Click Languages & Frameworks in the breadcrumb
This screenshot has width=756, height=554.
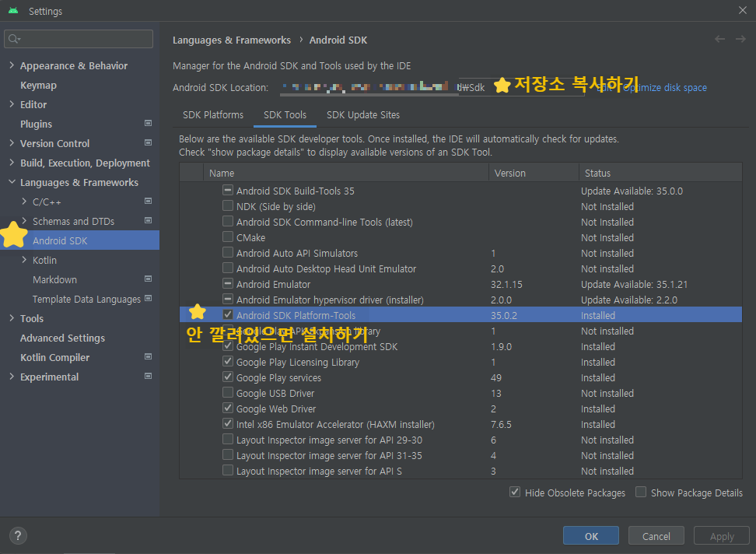pyautogui.click(x=232, y=40)
